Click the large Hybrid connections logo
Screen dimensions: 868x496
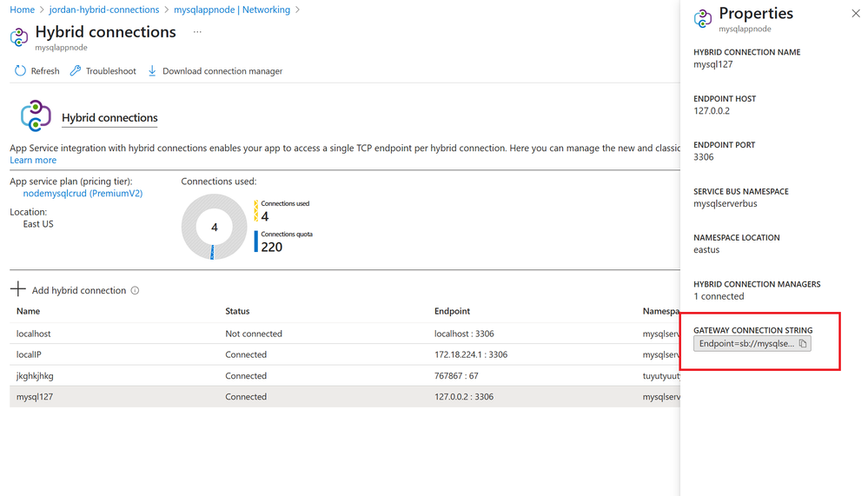click(36, 116)
